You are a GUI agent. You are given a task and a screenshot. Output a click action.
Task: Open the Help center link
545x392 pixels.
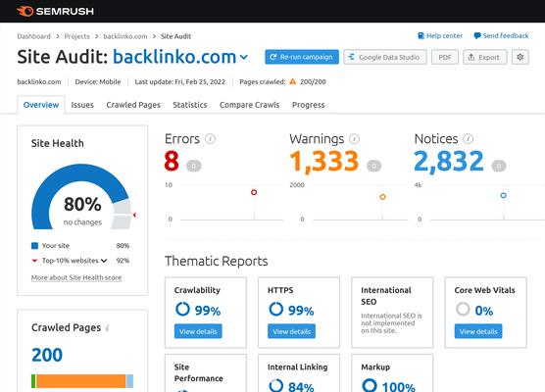tap(440, 35)
